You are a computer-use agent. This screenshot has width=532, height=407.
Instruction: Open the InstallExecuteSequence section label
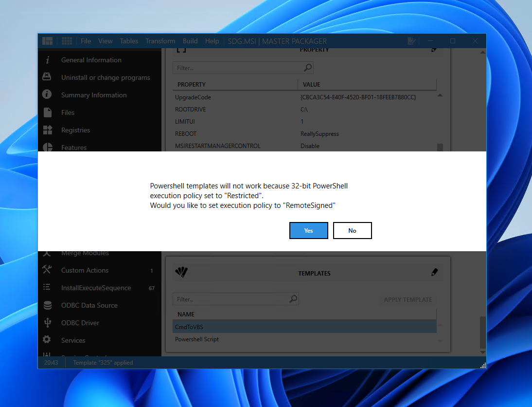96,288
